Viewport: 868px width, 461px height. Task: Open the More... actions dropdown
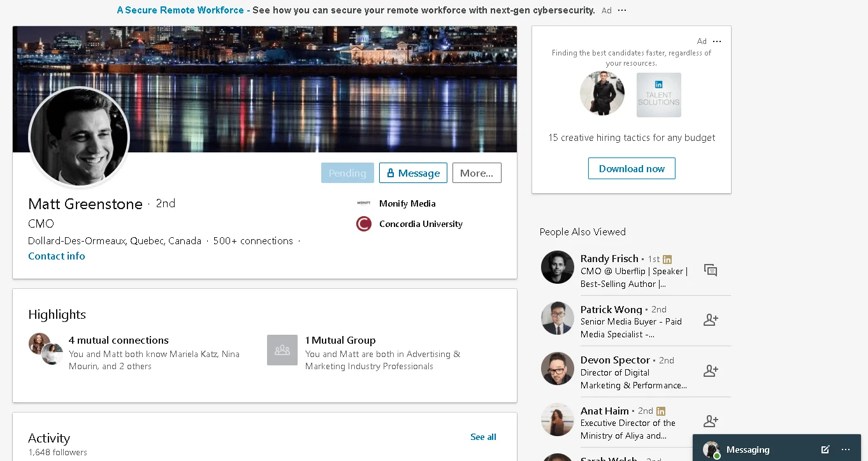[x=477, y=173]
